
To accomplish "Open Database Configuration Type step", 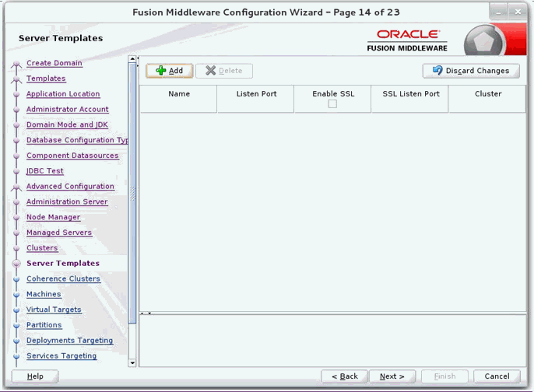I will tap(77, 140).
